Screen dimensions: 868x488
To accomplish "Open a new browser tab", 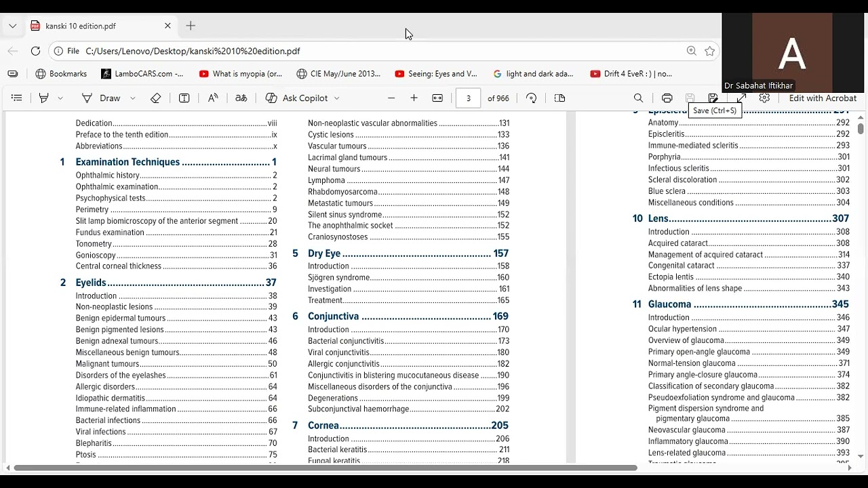I will pos(191,26).
